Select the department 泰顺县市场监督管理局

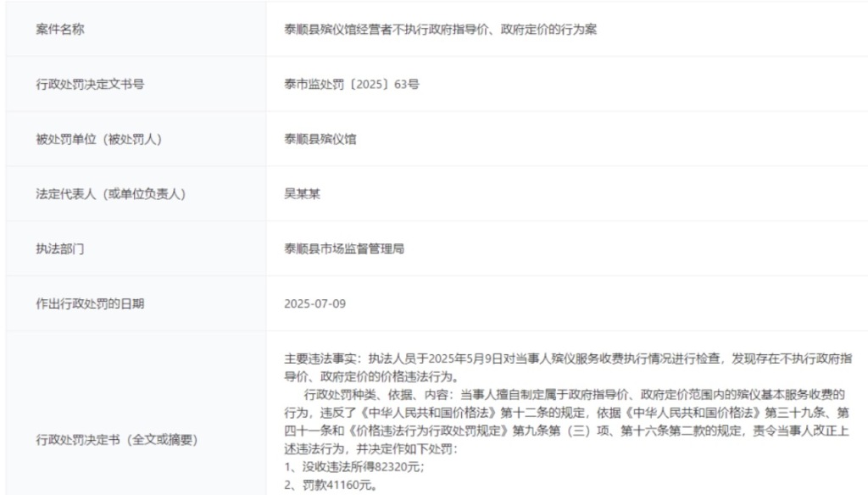[x=344, y=248]
